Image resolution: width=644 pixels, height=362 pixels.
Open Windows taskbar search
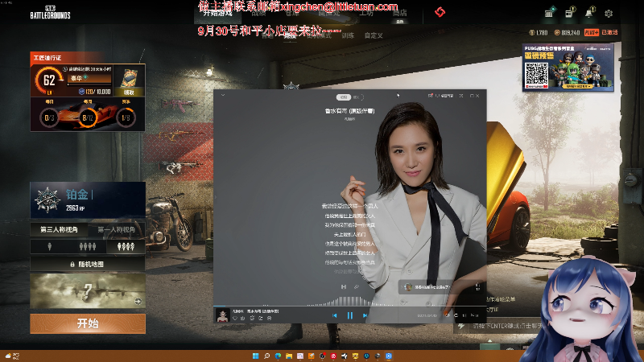pos(266,356)
